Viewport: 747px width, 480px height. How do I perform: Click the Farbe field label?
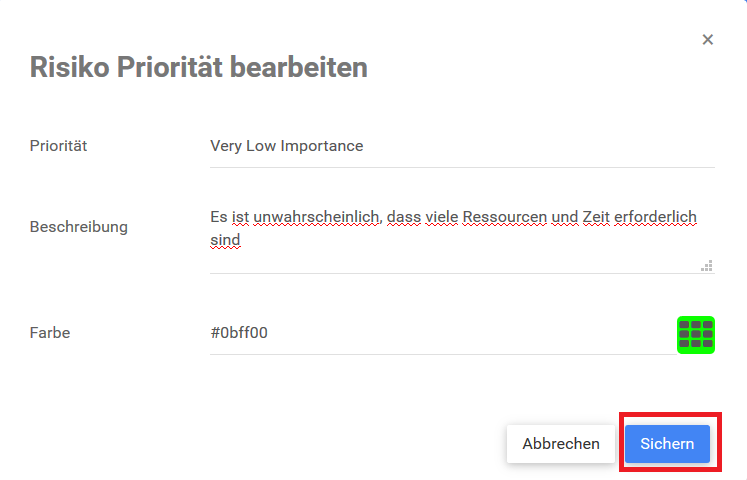pos(50,333)
